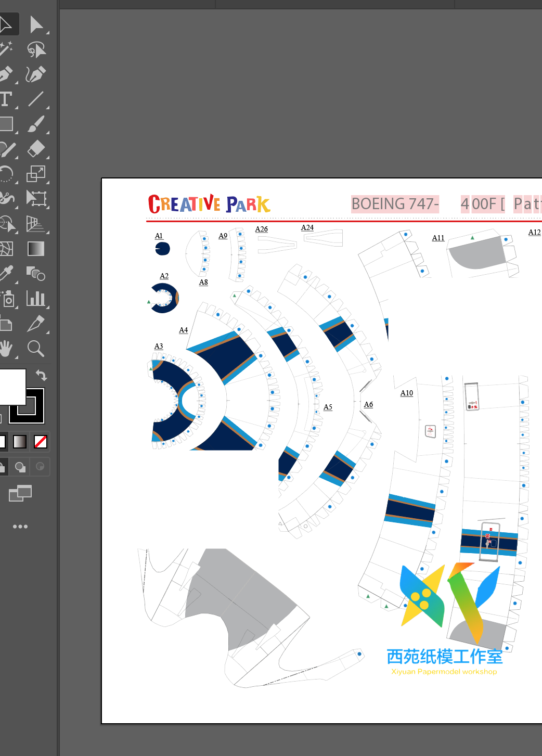Select the Perspective Grid tool

pyautogui.click(x=36, y=224)
